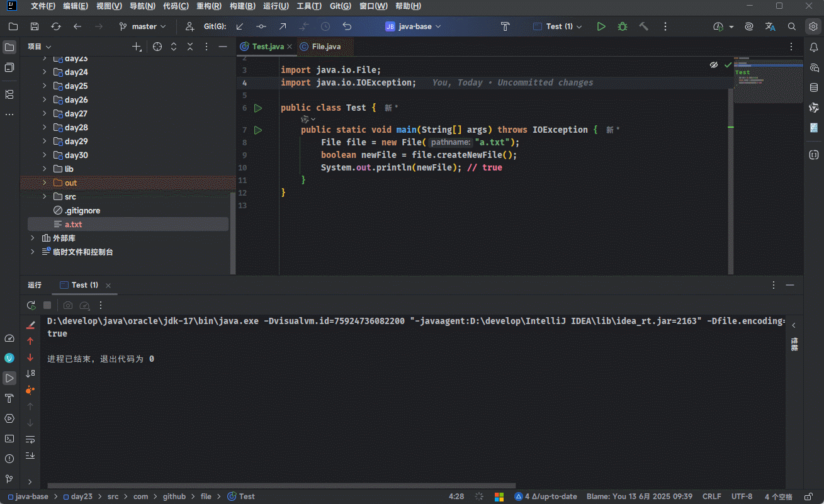Open the Git commit toolbar icon
Image resolution: width=824 pixels, height=504 pixels.
[x=261, y=26]
